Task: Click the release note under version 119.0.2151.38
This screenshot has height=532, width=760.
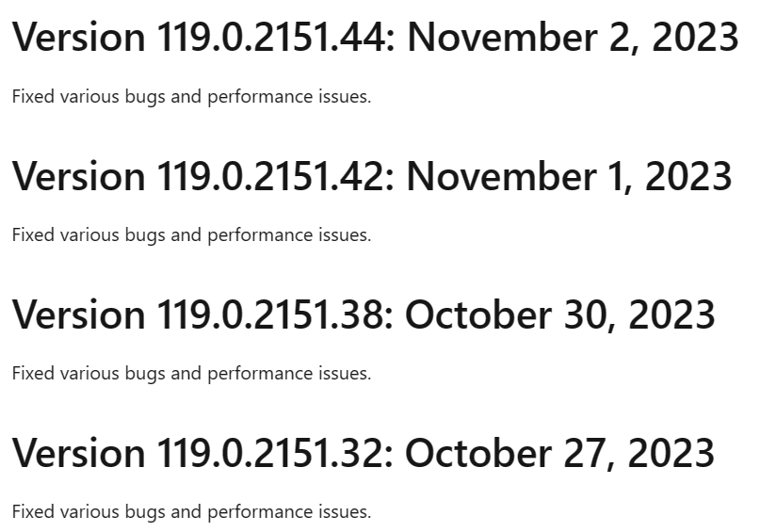Action: point(191,374)
